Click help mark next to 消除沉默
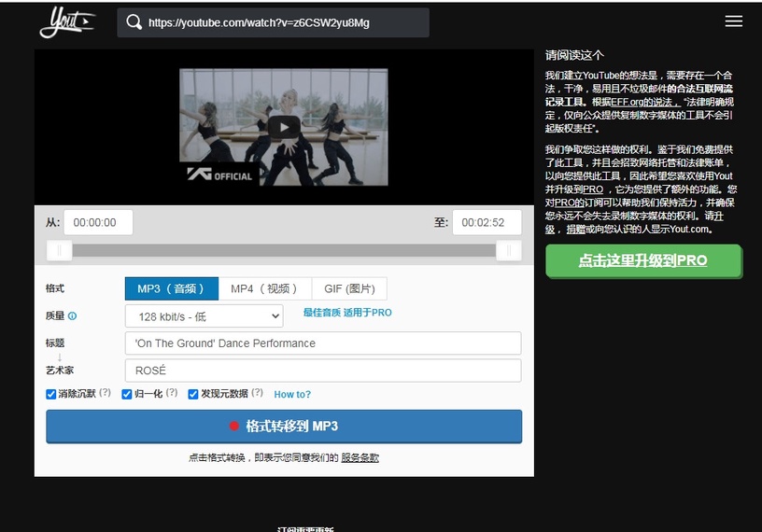 coord(105,393)
